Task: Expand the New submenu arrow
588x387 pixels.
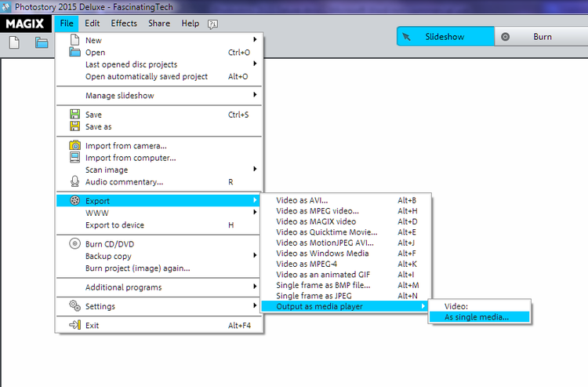Action: pos(255,39)
